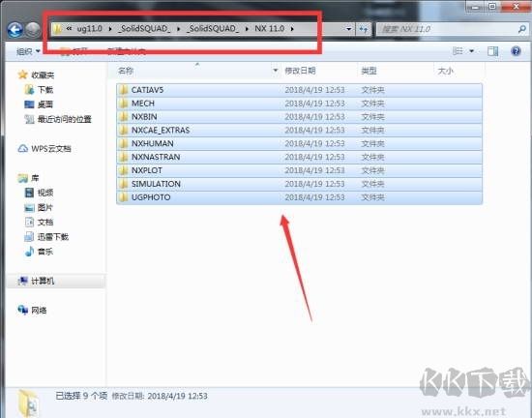Open the view options dropdown arrow

click(x=472, y=51)
